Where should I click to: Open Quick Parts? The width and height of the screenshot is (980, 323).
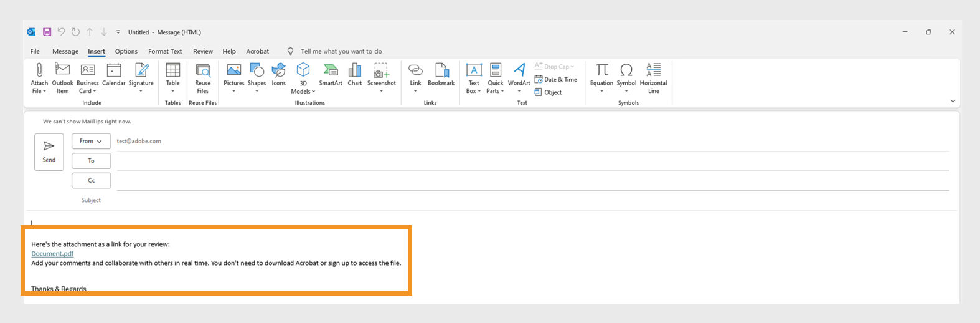496,78
